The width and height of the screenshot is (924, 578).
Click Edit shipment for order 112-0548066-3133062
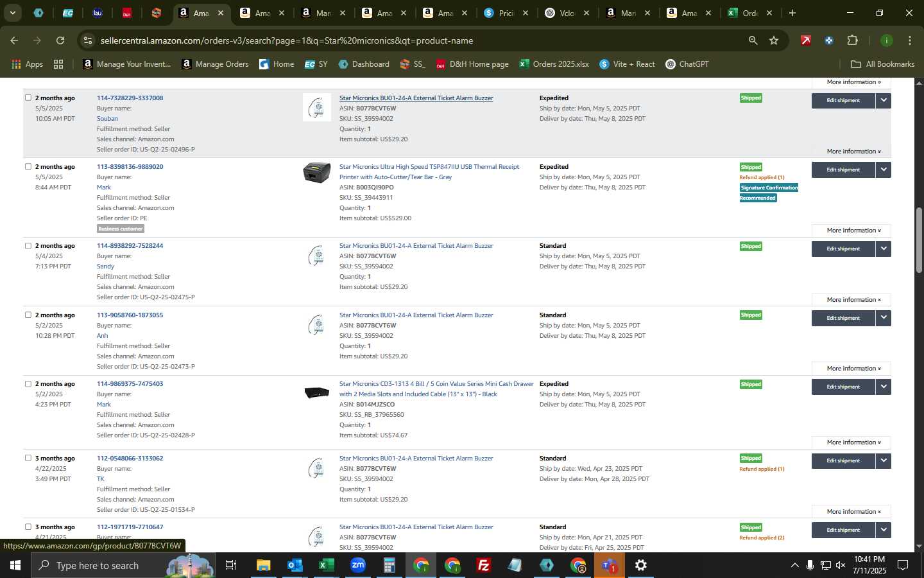[843, 460]
